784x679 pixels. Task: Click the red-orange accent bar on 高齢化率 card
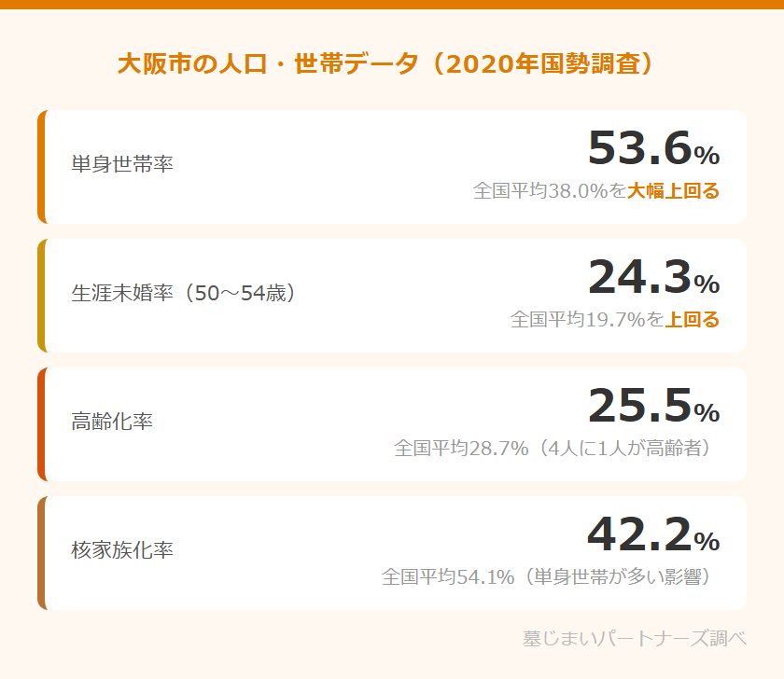click(x=41, y=424)
